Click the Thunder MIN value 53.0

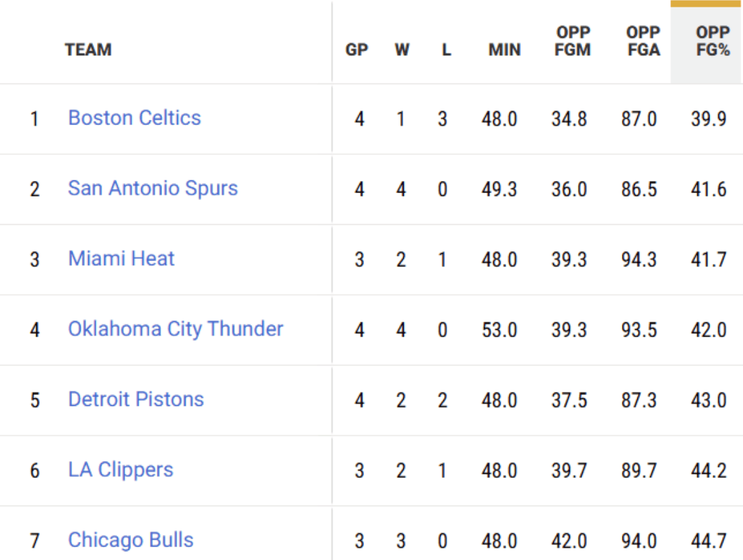pos(499,330)
